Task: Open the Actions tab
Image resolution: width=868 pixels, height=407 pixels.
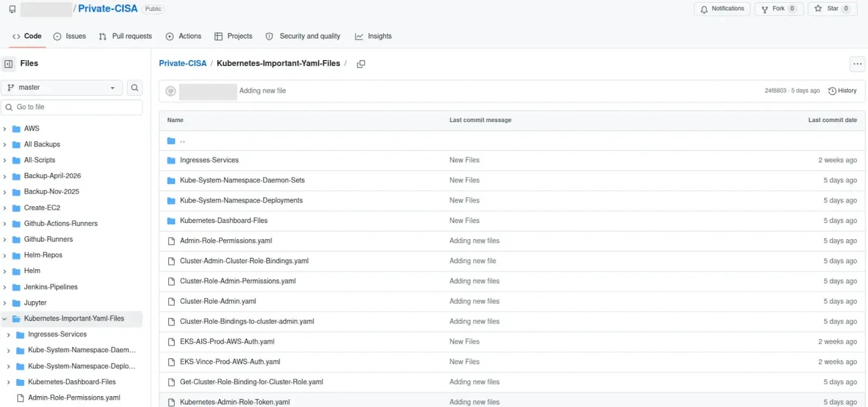Action: [x=183, y=36]
